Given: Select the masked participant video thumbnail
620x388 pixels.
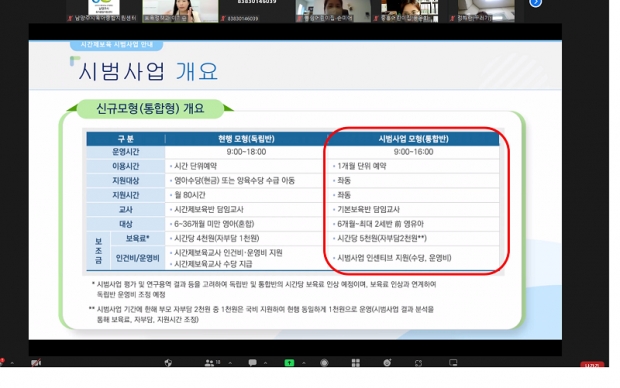Looking at the screenshot, I should 333,11.
